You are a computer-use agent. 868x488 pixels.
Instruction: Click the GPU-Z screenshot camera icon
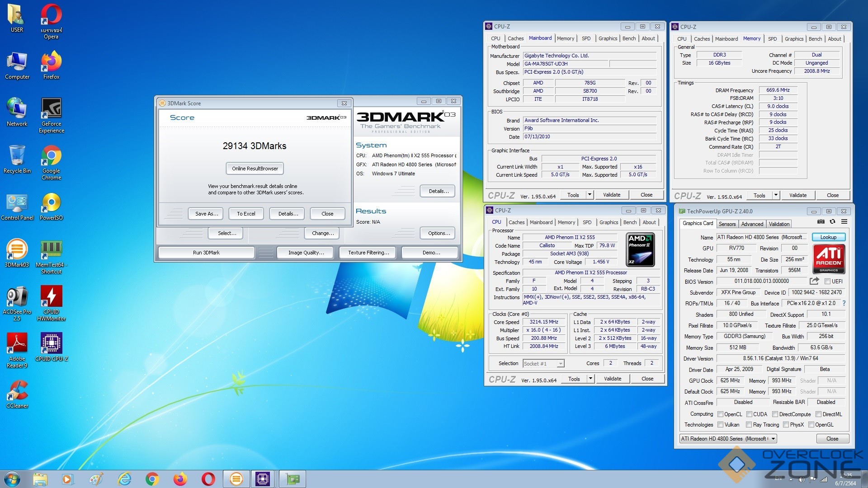coord(821,222)
